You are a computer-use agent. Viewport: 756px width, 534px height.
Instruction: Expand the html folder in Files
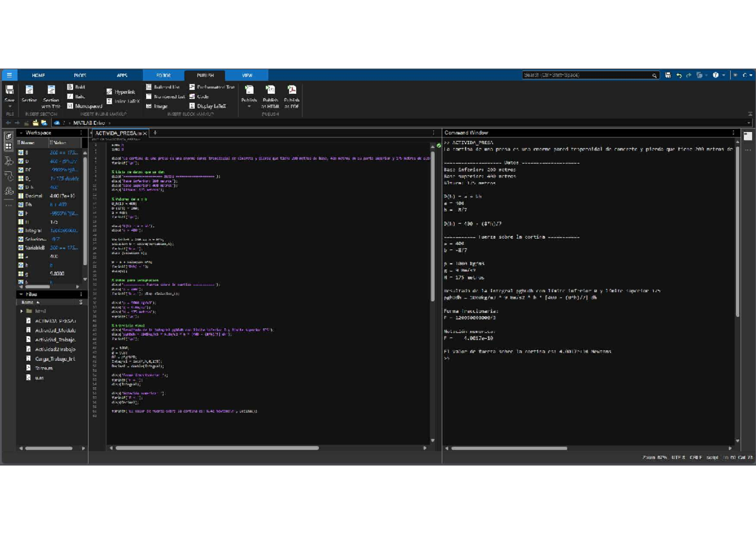[x=22, y=311]
